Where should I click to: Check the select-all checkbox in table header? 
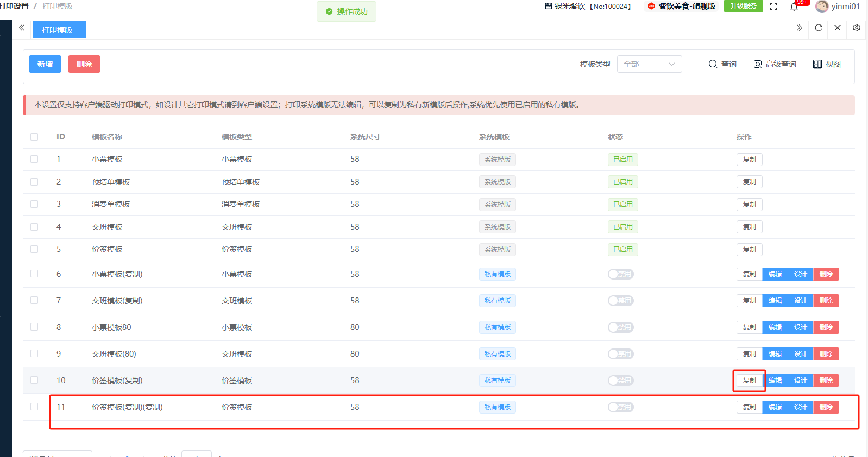click(x=34, y=137)
